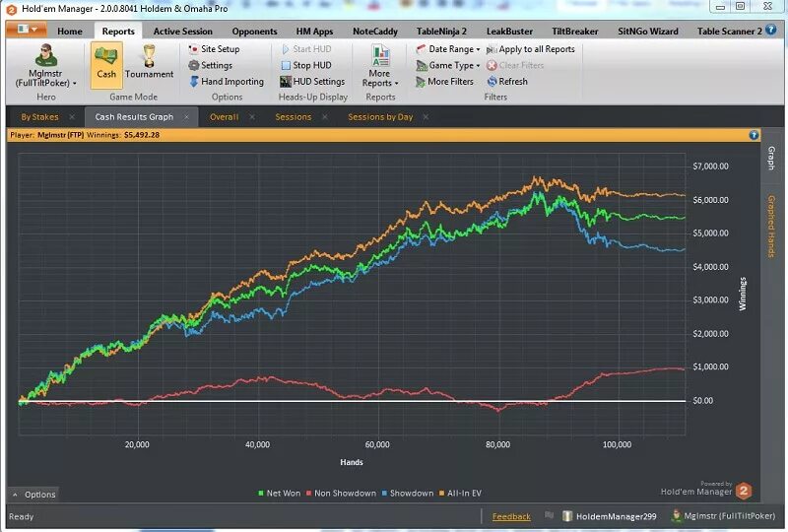Switch to the Reports ribbon tab
This screenshot has height=532, width=788.
coord(118,32)
